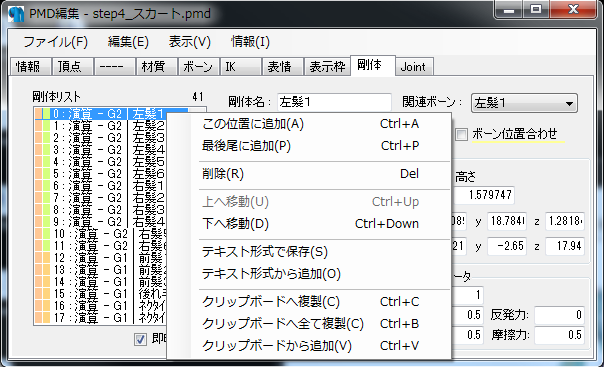Screen dimensions: 604x367
Task: Choose 削除(R) from context menu
Action: coord(309,174)
